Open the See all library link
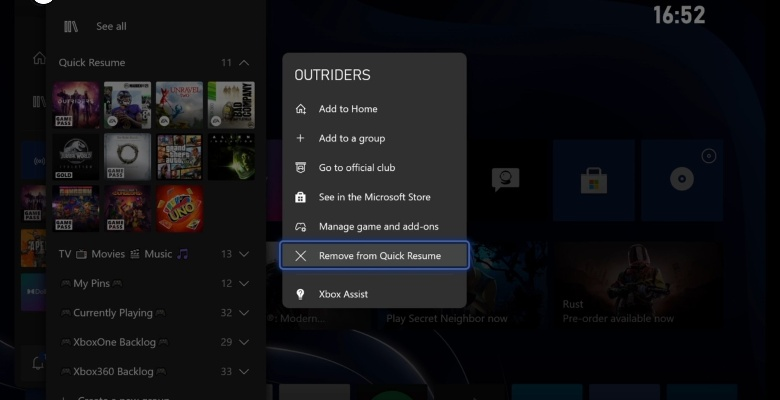Screen dimensions: 780x400 point(111,26)
